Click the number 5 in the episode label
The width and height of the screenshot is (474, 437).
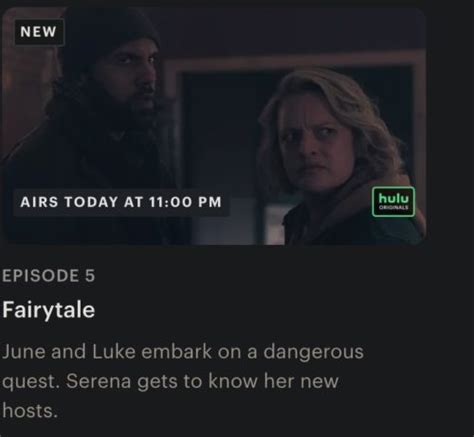[x=90, y=276]
